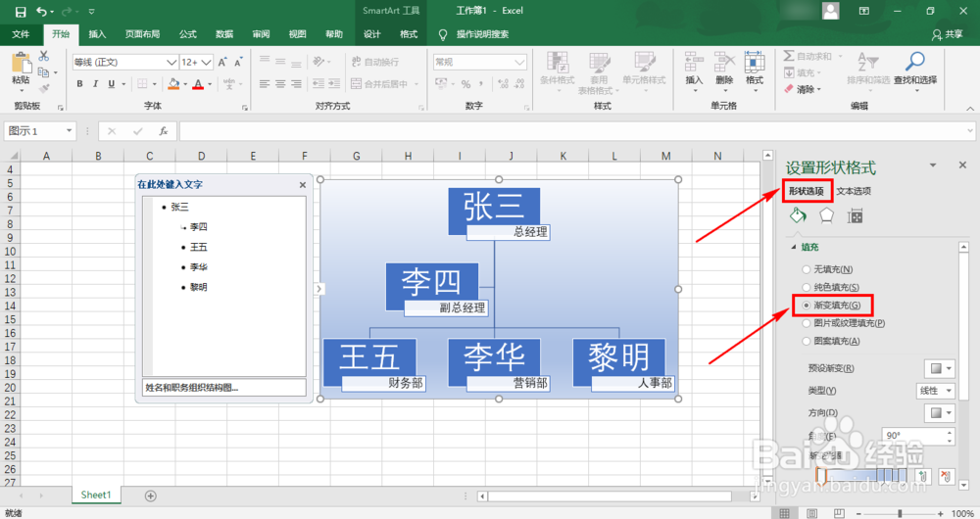Switch to the Insert ribbon tab
Viewport: 980px width, 519px height.
pyautogui.click(x=97, y=34)
